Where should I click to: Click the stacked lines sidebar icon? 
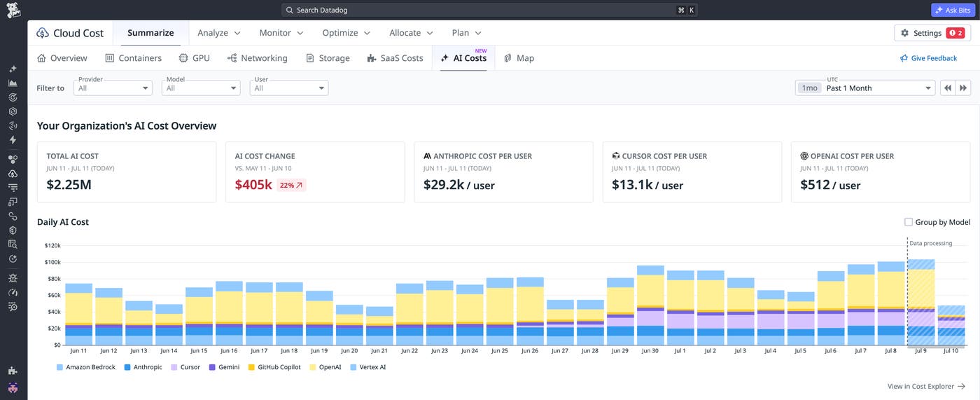pyautogui.click(x=13, y=188)
